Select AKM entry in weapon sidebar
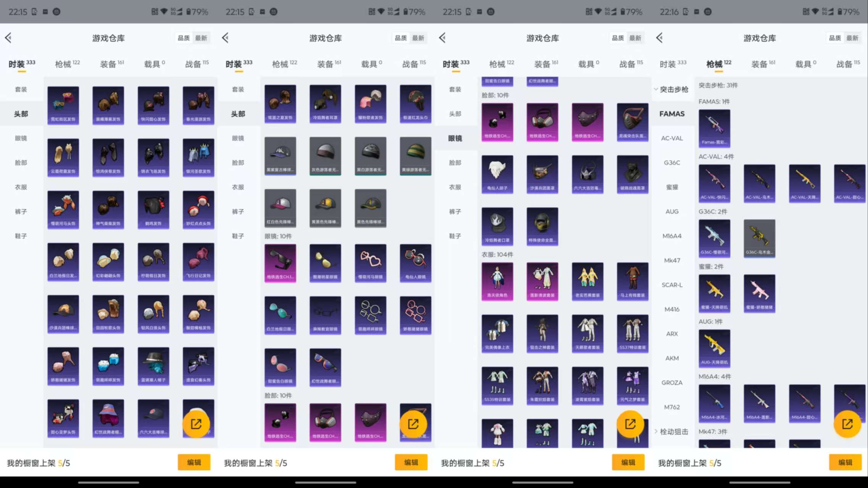The height and width of the screenshot is (488, 868). [x=672, y=358]
